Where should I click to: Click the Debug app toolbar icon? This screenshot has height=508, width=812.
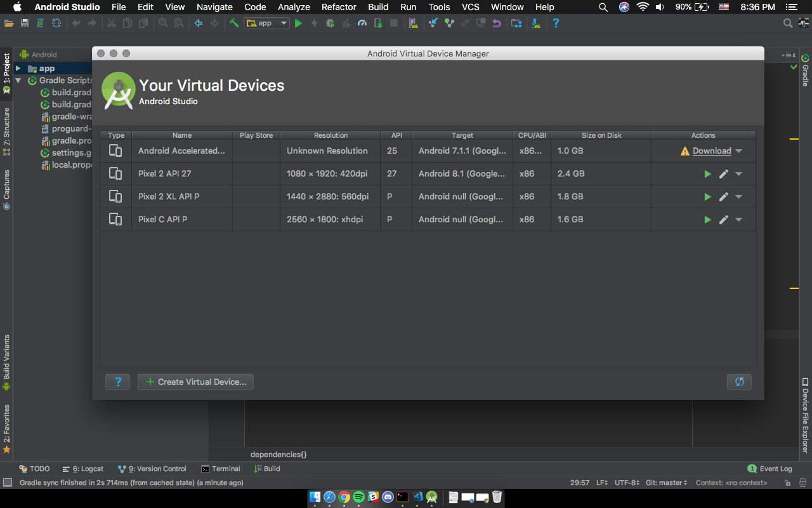(329, 23)
